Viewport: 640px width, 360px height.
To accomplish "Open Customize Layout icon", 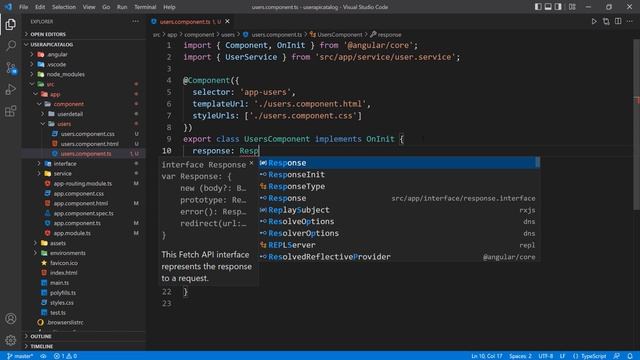I will [x=572, y=7].
